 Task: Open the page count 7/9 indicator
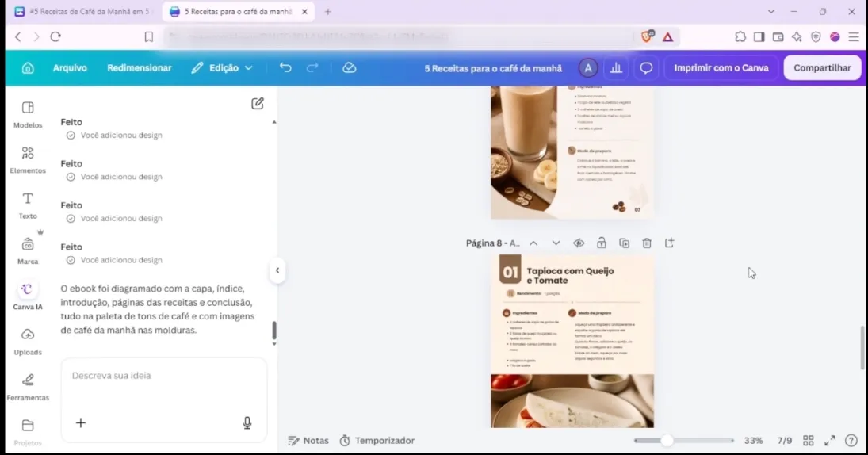pos(785,441)
